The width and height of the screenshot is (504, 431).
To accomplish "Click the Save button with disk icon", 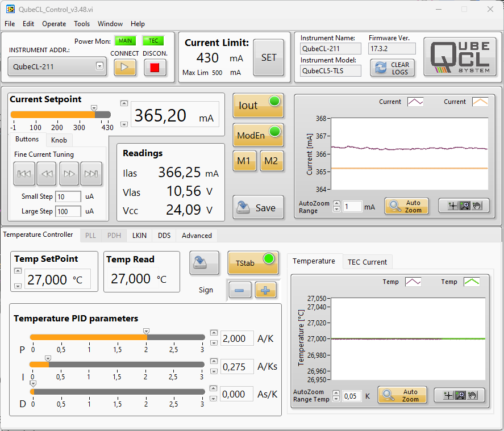I will (258, 207).
